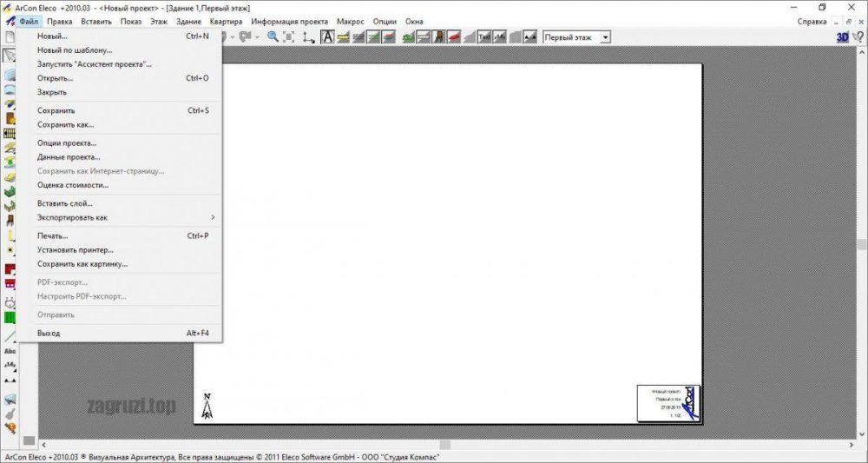Click the boxed letter A toolbar icon
The image size is (868, 463).
point(328,37)
